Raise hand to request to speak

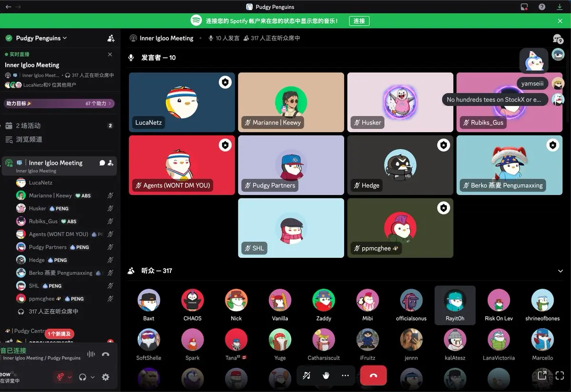(x=326, y=375)
